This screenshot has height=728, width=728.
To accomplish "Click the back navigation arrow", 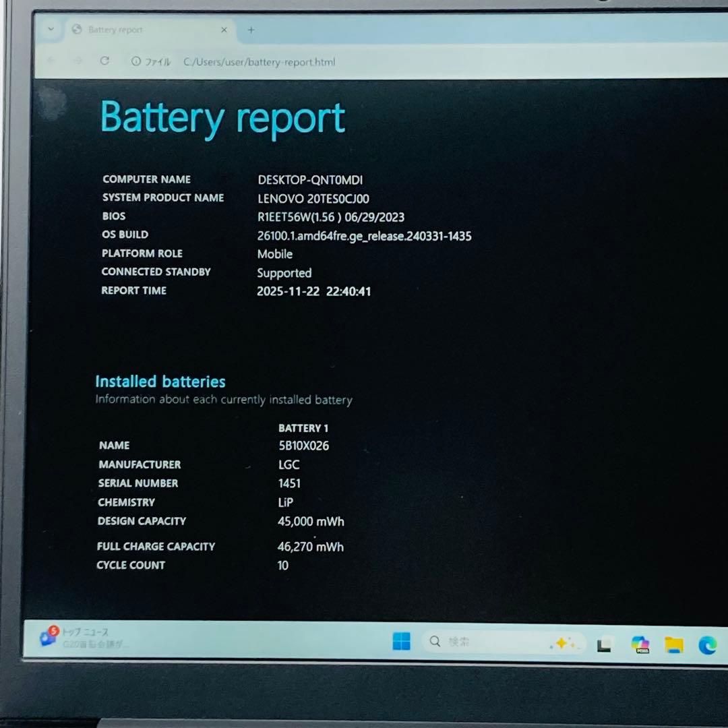I will (52, 61).
